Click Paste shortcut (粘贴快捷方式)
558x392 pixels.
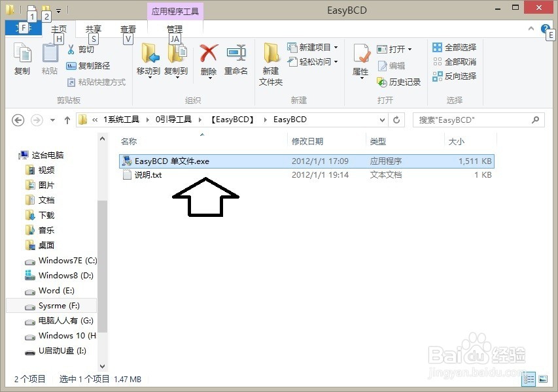[x=96, y=82]
